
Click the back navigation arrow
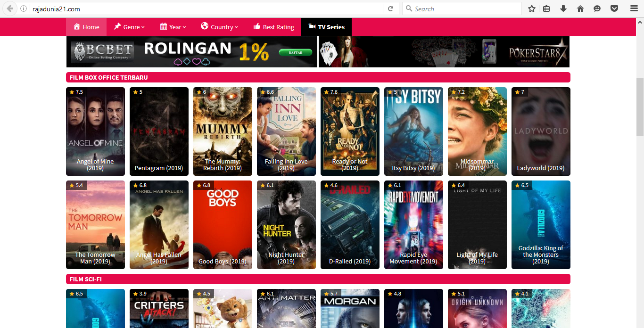(x=9, y=8)
